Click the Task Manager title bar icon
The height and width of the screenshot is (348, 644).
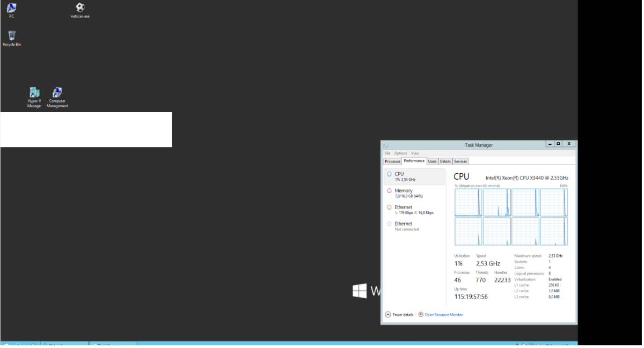(x=385, y=145)
